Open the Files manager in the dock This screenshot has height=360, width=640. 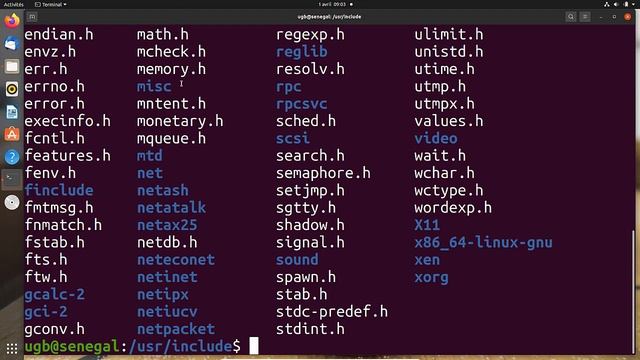click(12, 66)
